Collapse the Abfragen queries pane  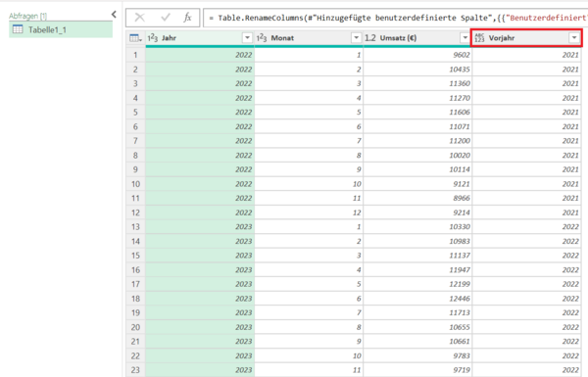(114, 15)
